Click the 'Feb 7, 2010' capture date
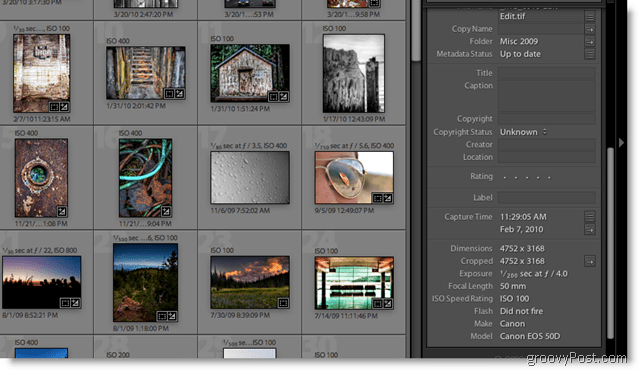The image size is (639, 370). (x=521, y=229)
